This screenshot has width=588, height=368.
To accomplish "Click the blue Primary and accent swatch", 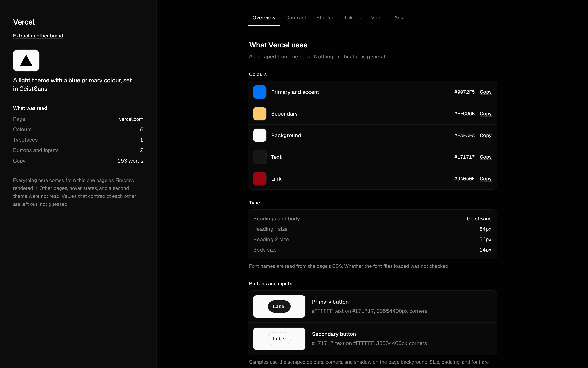I will tap(259, 92).
